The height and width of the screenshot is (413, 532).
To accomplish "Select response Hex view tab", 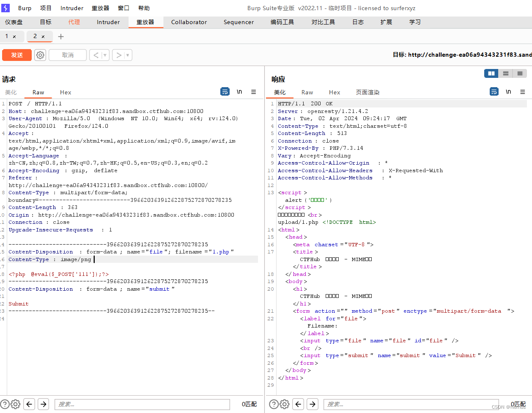I will tap(335, 92).
